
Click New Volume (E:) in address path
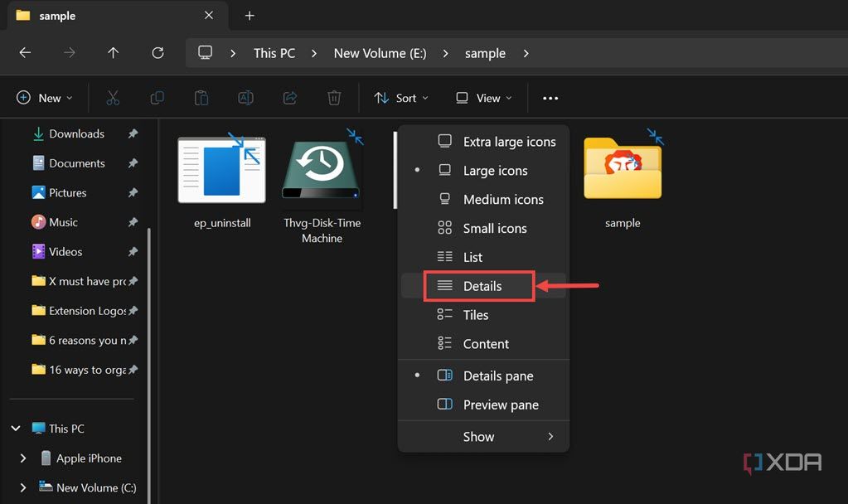point(380,53)
